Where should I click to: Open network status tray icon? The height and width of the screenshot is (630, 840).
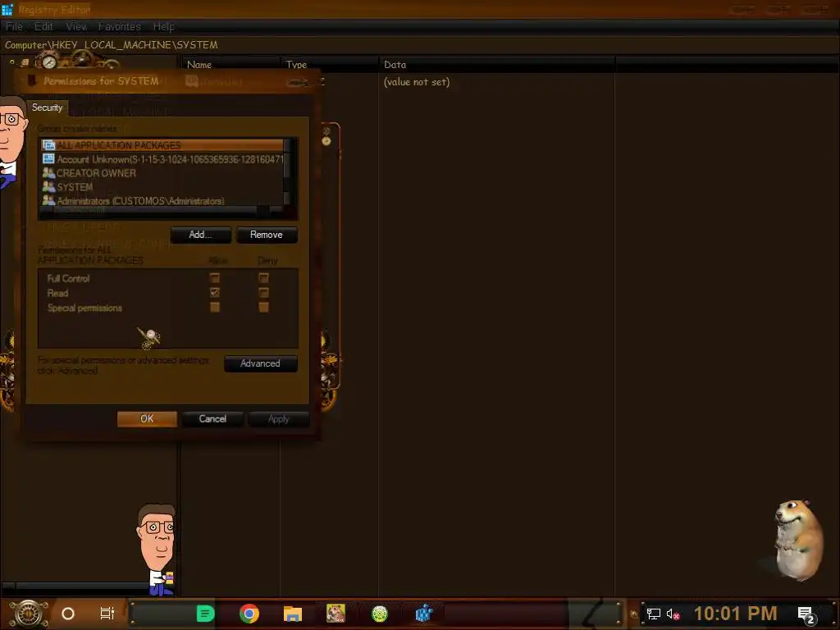[x=654, y=614]
